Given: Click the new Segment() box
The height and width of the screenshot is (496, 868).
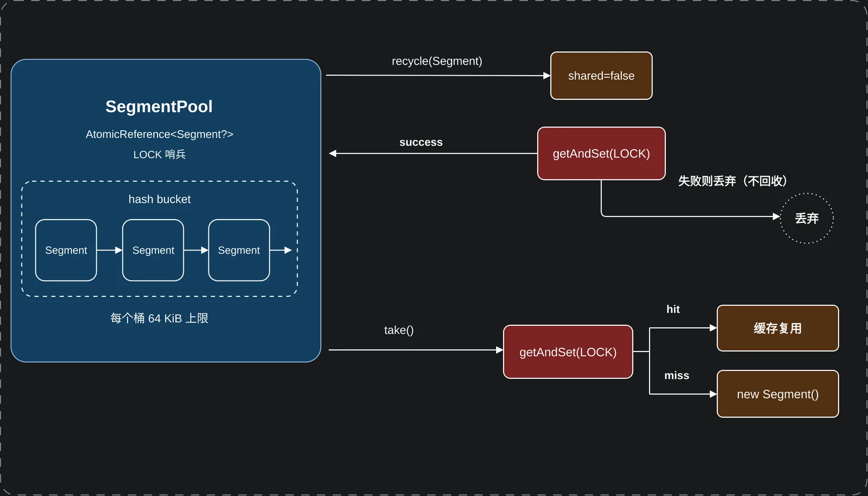Looking at the screenshot, I should [x=778, y=394].
